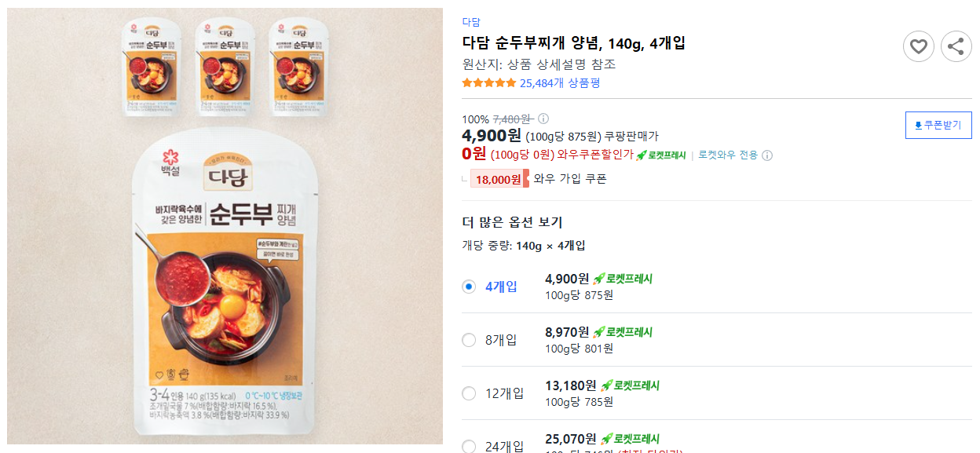Image resolution: width=980 pixels, height=453 pixels.
Task: Click the 로켓프레시 badge near 와우쿠폰할인가
Action: coord(661,155)
